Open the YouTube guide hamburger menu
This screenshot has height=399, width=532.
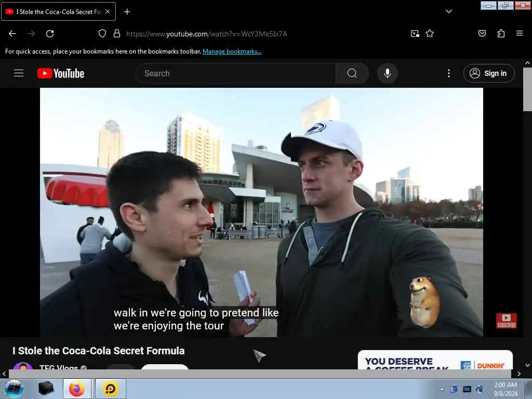coord(19,73)
